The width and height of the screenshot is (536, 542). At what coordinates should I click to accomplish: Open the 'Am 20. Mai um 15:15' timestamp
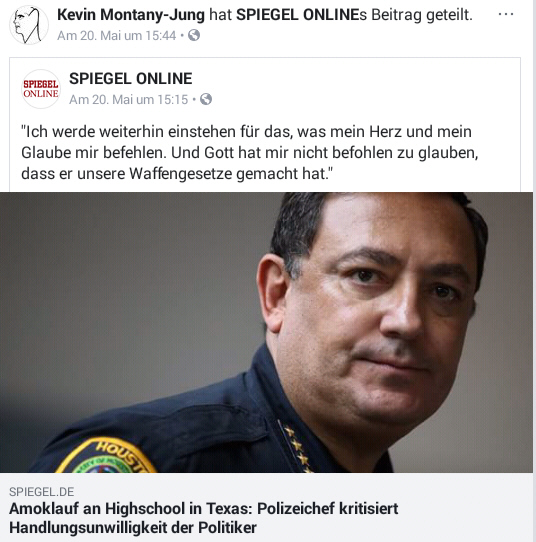[x=129, y=100]
